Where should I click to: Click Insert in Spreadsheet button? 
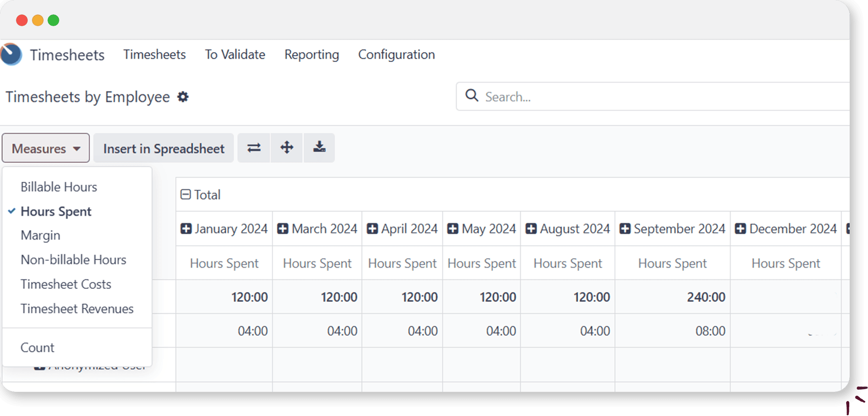click(163, 148)
